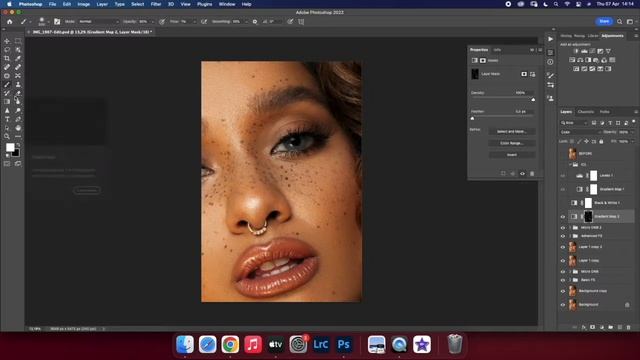
Task: Select the Lasso tool
Action: pyautogui.click(x=7, y=50)
